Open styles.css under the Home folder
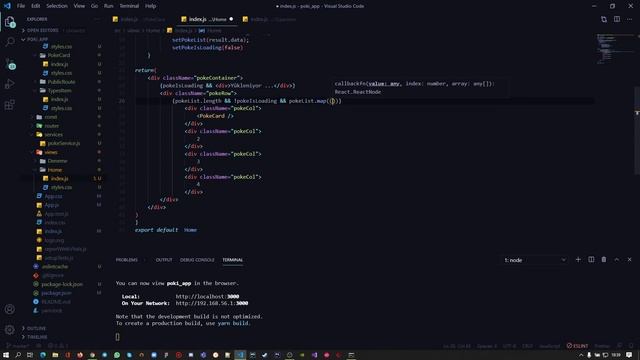The image size is (640, 360). point(61,187)
